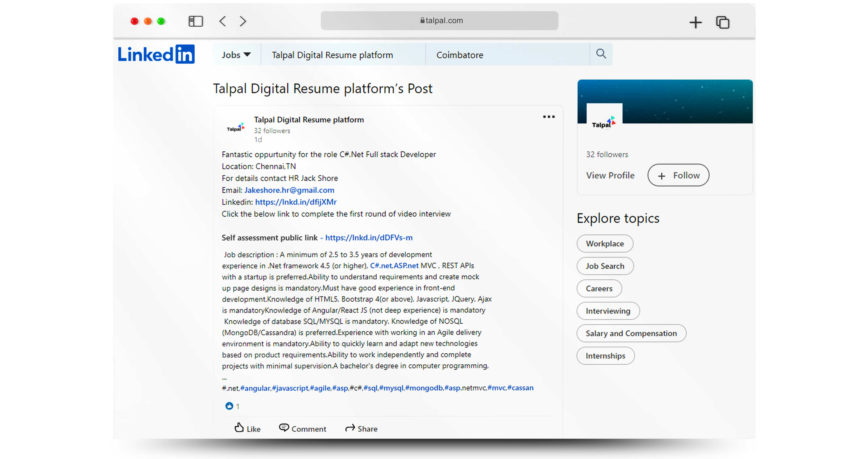Open the Jobs dropdown
The width and height of the screenshot is (868, 459).
[x=236, y=55]
